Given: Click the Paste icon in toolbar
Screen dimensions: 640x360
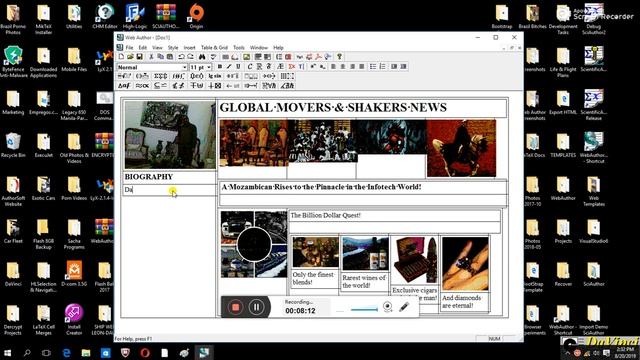Looking at the screenshot, I should coord(170,56).
